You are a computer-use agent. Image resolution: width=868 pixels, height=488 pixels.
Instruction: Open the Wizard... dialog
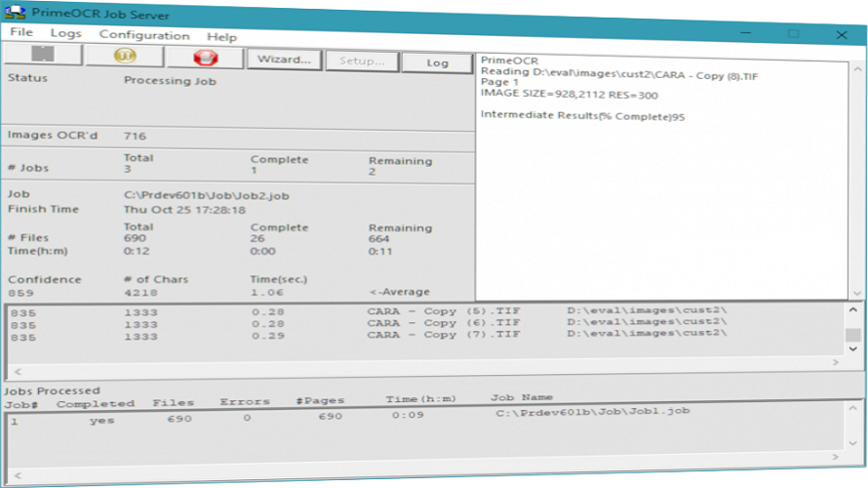(284, 60)
